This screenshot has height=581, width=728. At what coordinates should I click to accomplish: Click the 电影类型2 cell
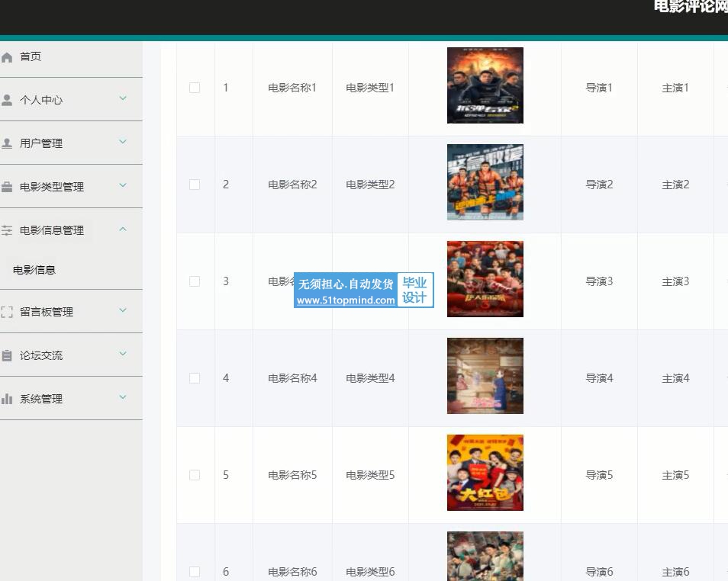(371, 185)
